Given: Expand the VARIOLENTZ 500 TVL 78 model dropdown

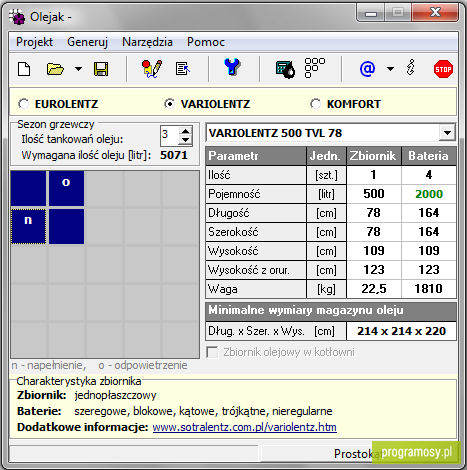Looking at the screenshot, I should tap(447, 133).
